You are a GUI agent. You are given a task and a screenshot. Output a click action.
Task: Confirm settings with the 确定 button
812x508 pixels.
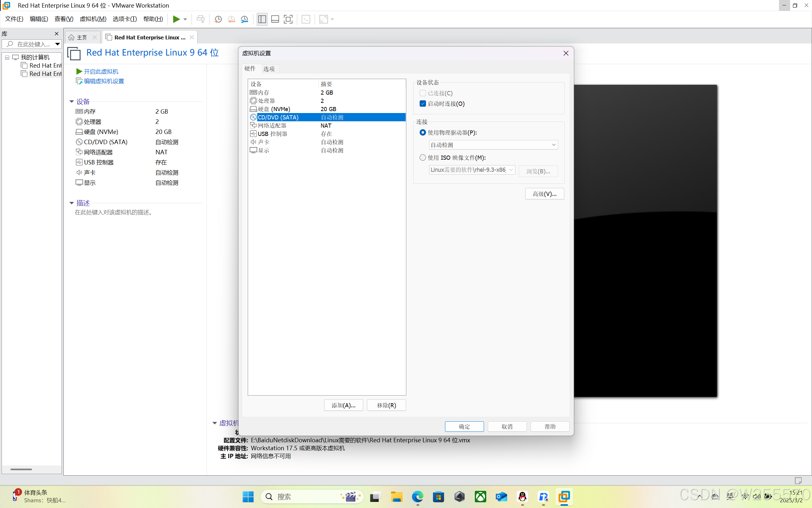click(x=464, y=426)
